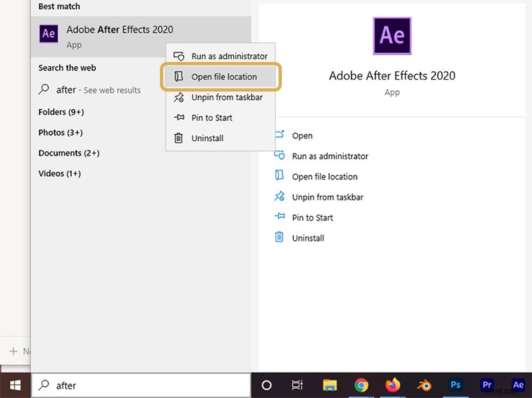The width and height of the screenshot is (532, 398).
Task: Choose Pin to Start in context menu
Action: 220,118
